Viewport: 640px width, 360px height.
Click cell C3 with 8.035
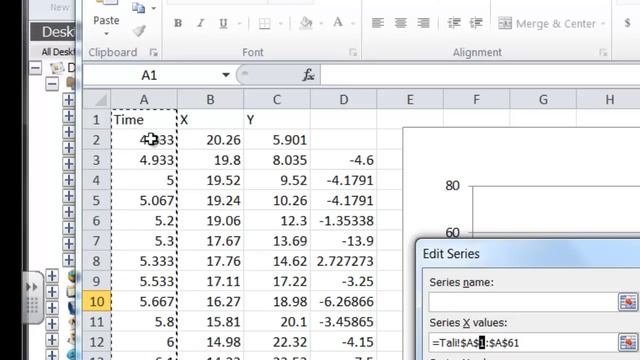click(x=277, y=160)
